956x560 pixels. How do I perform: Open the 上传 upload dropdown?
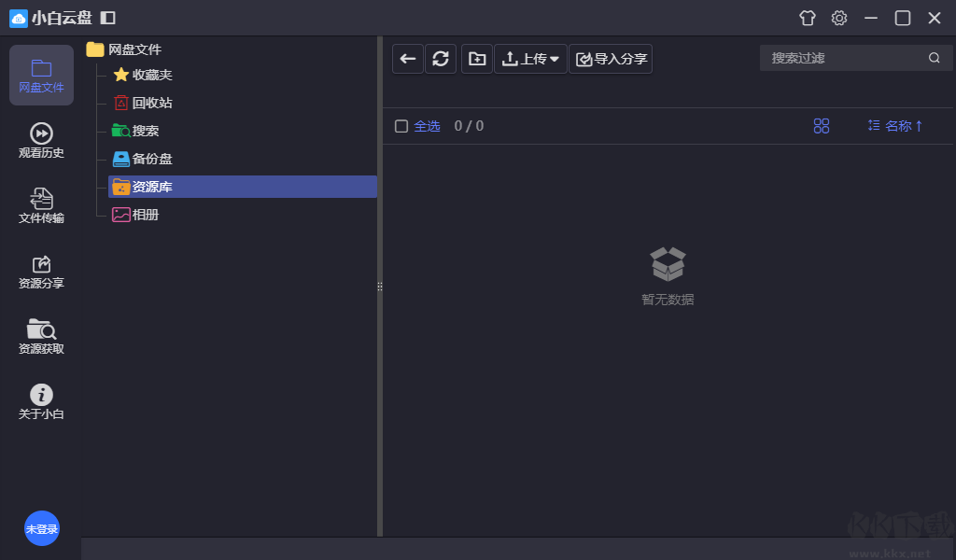pyautogui.click(x=531, y=59)
